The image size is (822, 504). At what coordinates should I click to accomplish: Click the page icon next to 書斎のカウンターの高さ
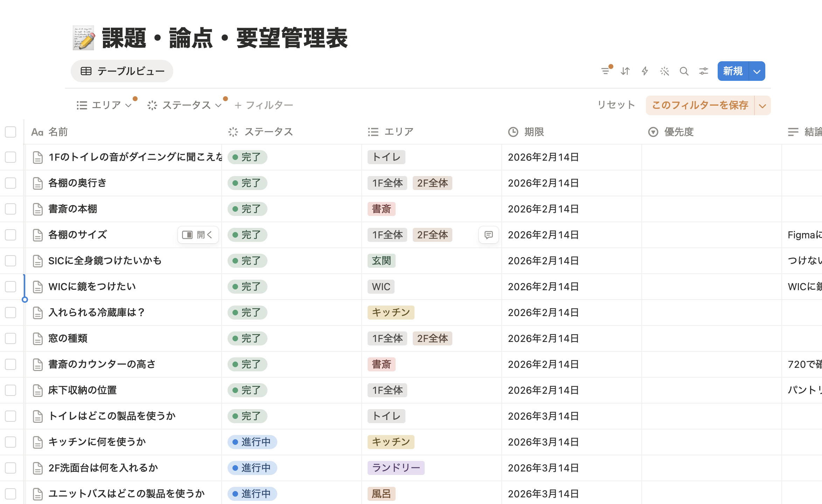(37, 364)
